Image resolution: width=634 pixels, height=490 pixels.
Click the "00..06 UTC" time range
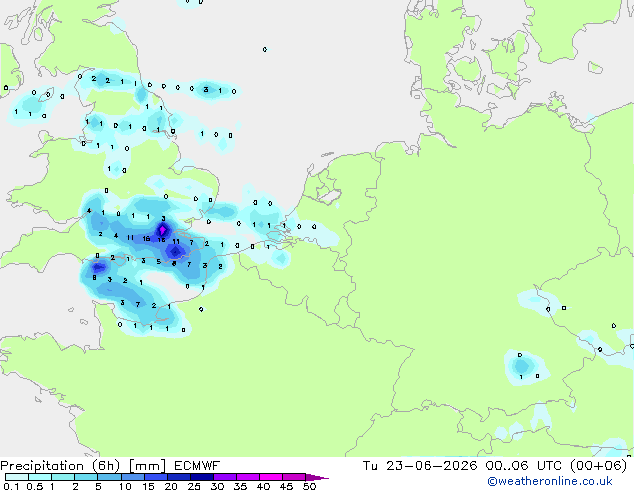(524, 466)
